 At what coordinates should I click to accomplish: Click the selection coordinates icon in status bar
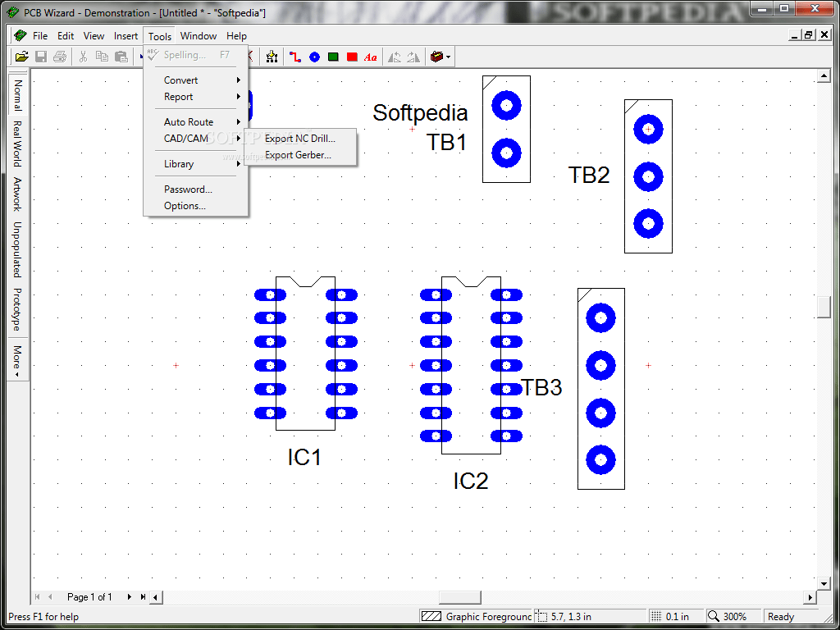pos(543,617)
